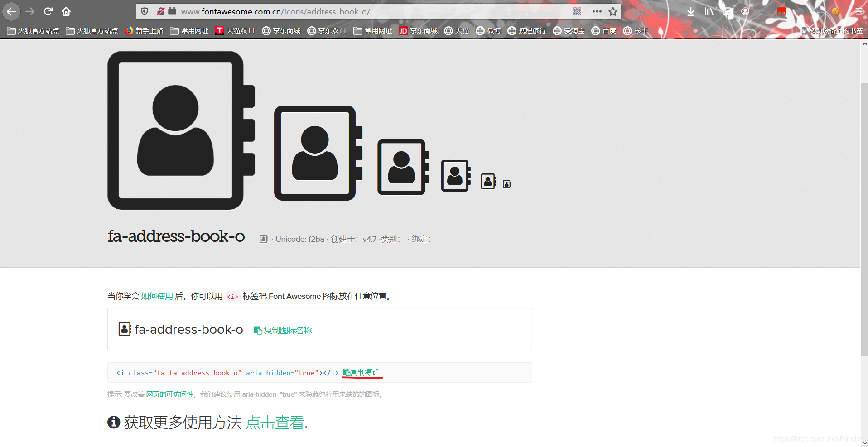Open 新手上路 bookmark

point(144,31)
